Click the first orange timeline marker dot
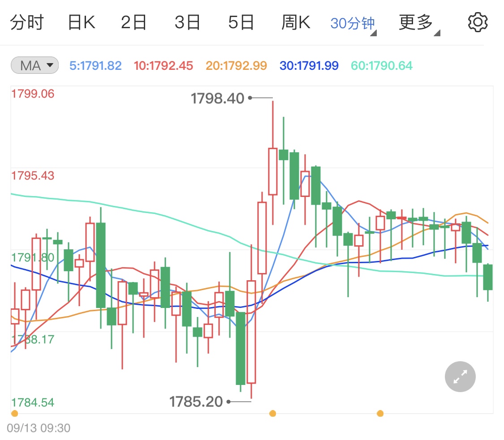Image resolution: width=504 pixels, height=440 pixels. tap(14, 413)
